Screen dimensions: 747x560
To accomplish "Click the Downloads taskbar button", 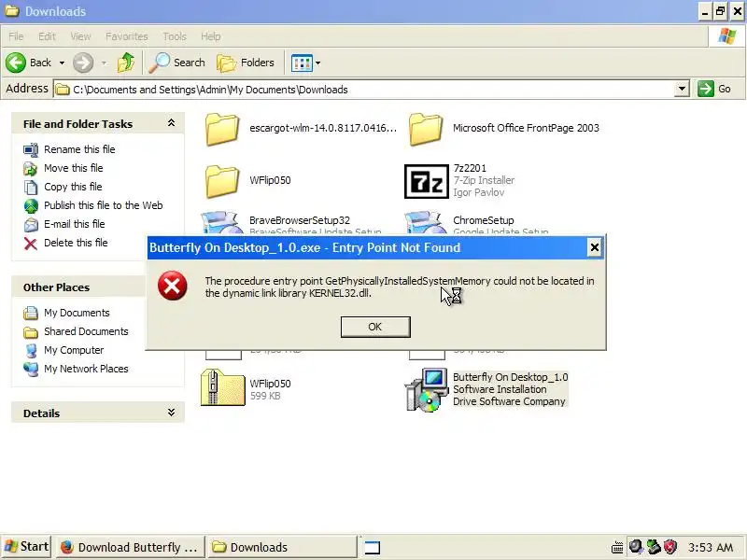I will pos(282,547).
